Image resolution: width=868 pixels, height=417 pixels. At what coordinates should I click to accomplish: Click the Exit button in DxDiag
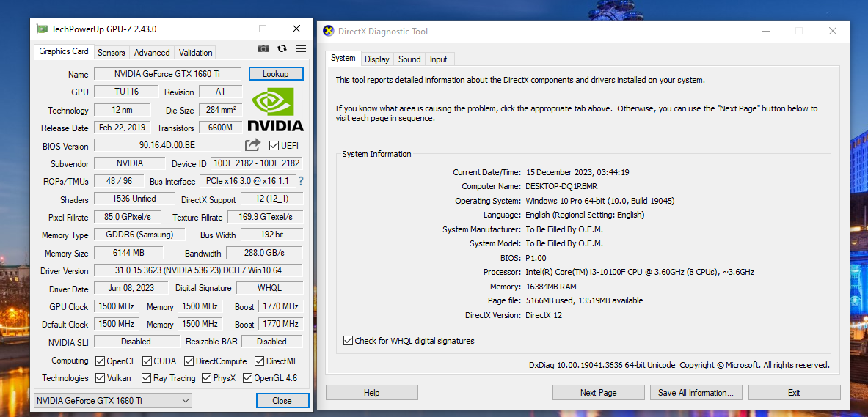794,393
